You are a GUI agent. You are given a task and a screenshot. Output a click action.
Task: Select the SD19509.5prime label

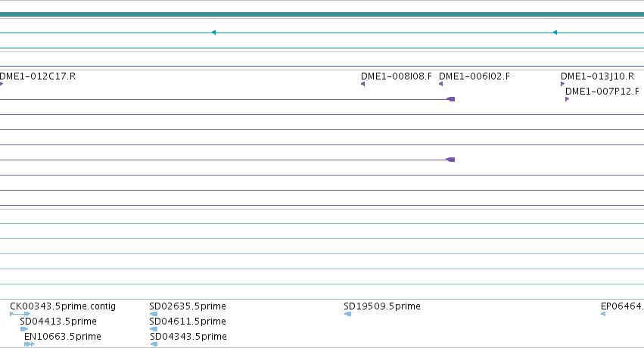382,306
